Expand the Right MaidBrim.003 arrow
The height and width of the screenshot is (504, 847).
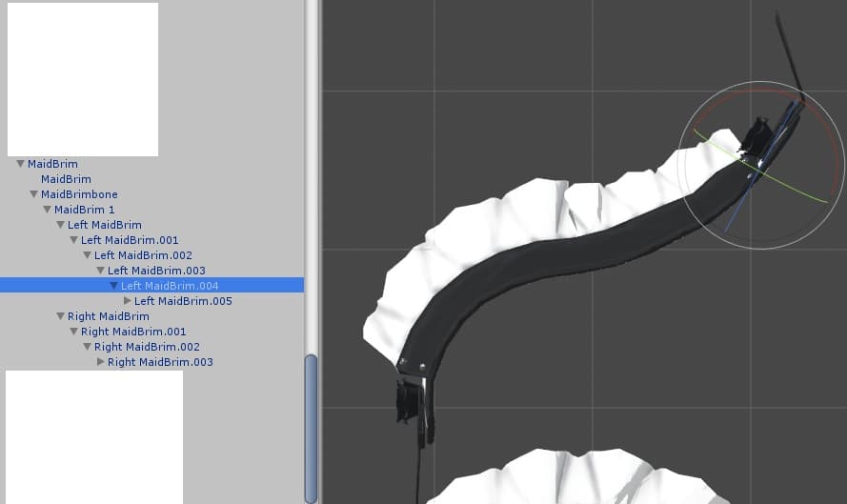coord(101,362)
